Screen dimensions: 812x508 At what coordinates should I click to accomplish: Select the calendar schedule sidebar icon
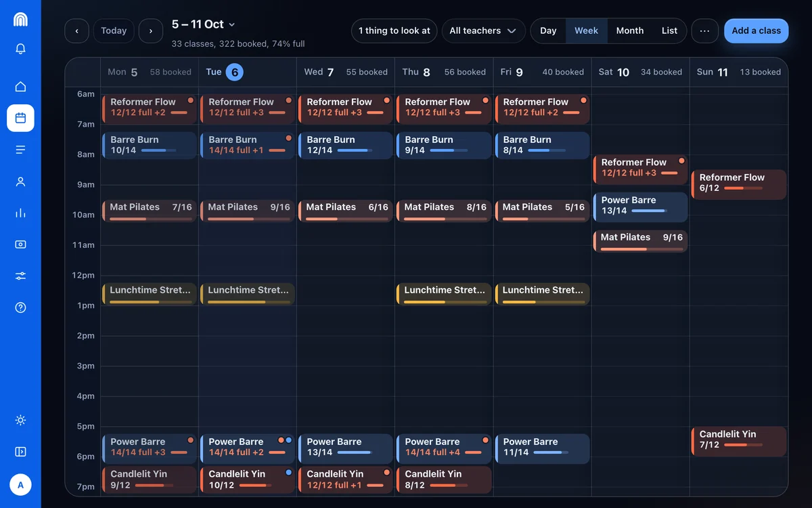[x=20, y=118]
